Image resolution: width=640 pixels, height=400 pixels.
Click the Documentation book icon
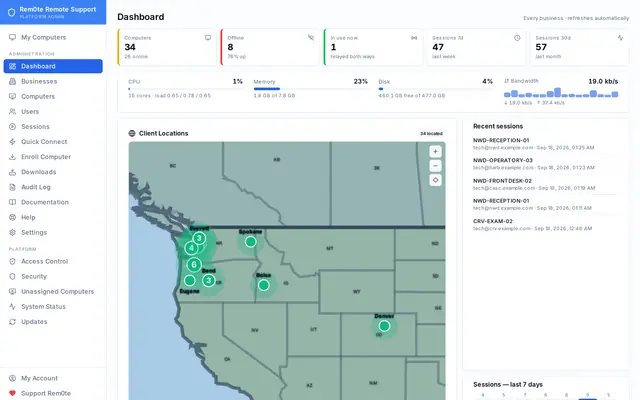click(x=13, y=202)
